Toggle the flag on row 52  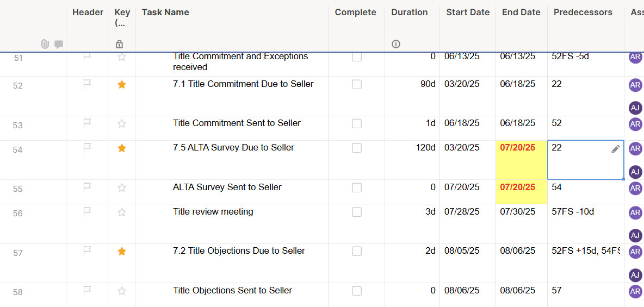tap(87, 84)
